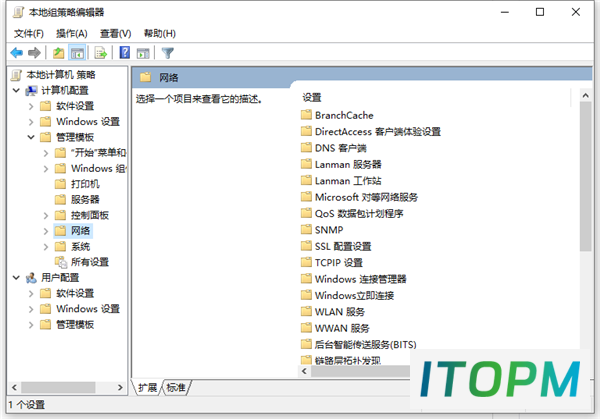This screenshot has width=600, height=419.
Task: Open the Help toolbar icon
Action: pyautogui.click(x=124, y=52)
